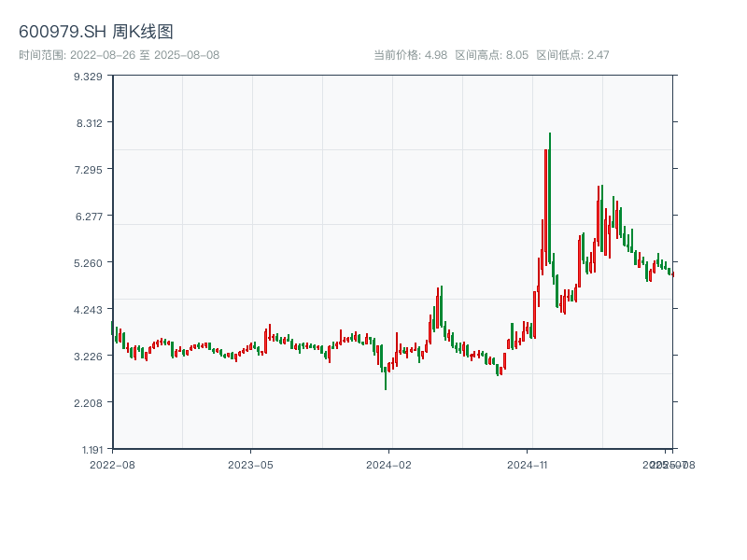The height and width of the screenshot is (560, 747).
Task: Click the y-axis value 5.260
Action: coord(88,263)
